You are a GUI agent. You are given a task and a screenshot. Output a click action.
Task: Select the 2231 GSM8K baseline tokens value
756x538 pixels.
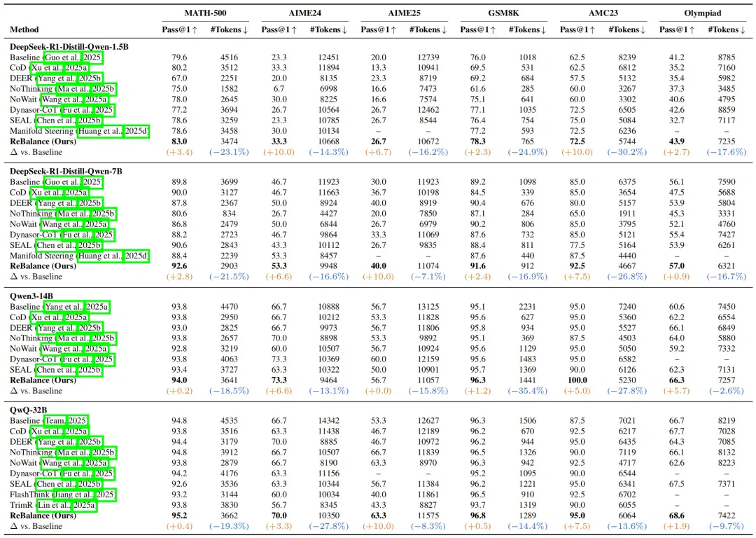point(528,307)
